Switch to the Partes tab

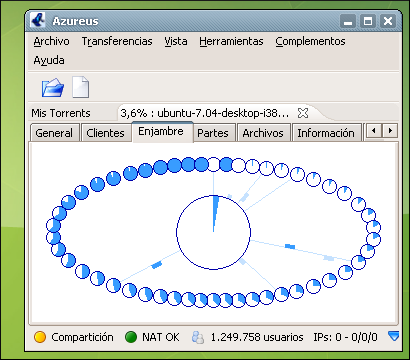[213, 133]
